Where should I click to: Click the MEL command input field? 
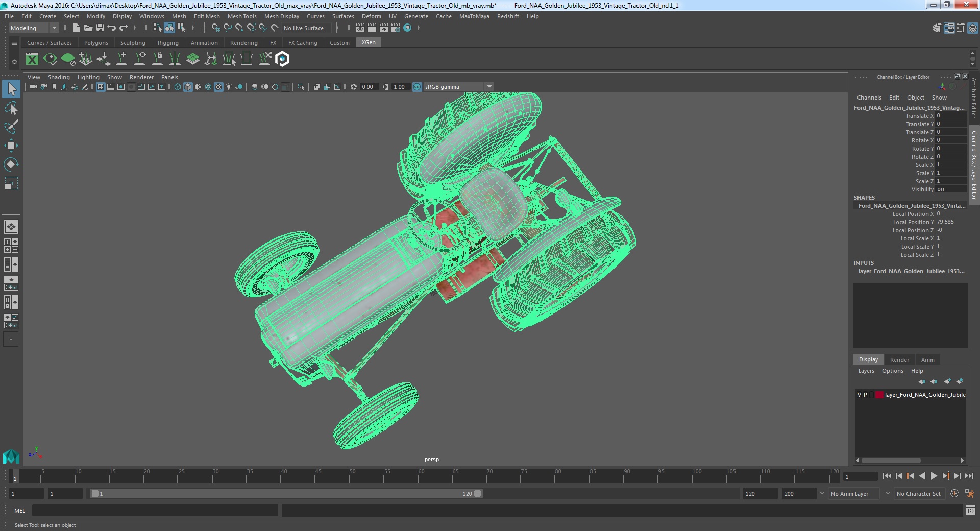(155, 510)
